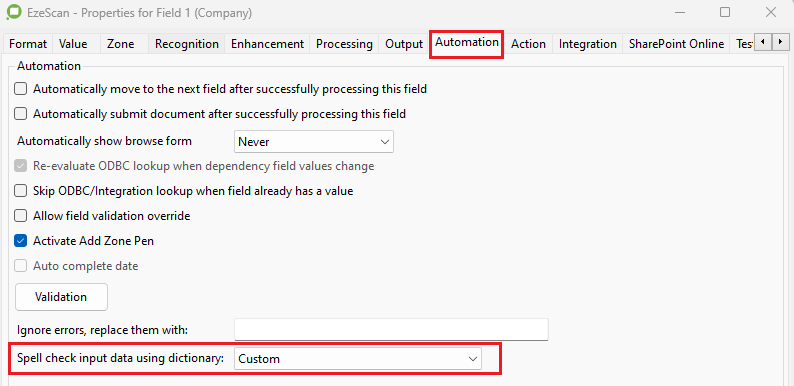Select the SharePoint Online tab
The image size is (794, 386).
(x=677, y=44)
